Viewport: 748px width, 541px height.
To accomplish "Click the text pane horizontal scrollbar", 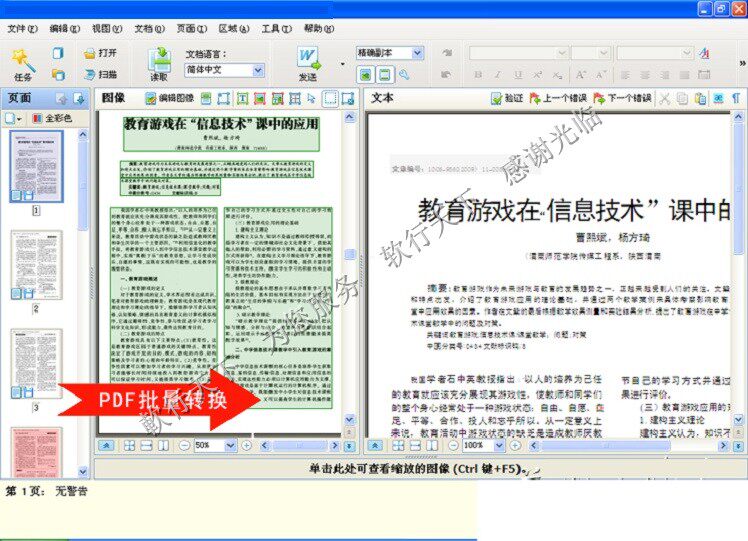I will [x=629, y=446].
